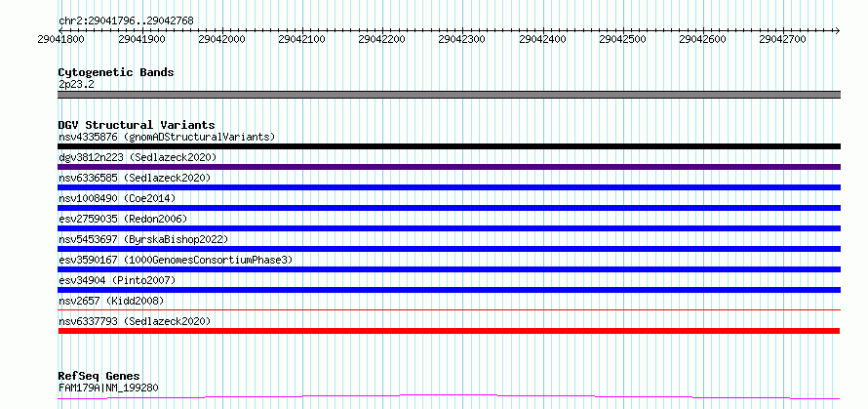Click the DGV Structural Variants heading
Image resolution: width=868 pixels, height=409 pixels.
click(x=137, y=125)
